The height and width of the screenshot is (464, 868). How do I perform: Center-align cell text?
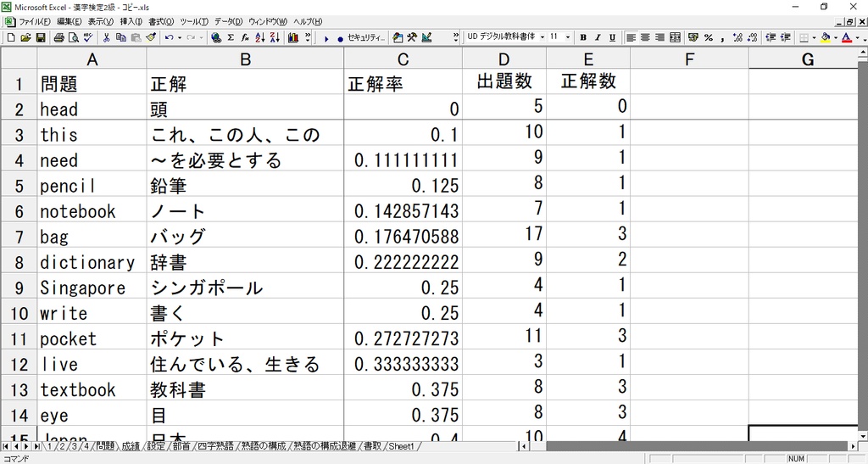(645, 37)
